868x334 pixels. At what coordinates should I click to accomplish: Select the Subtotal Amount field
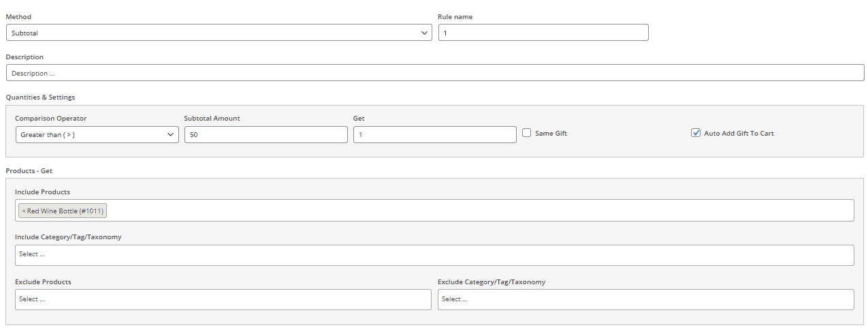(x=266, y=135)
